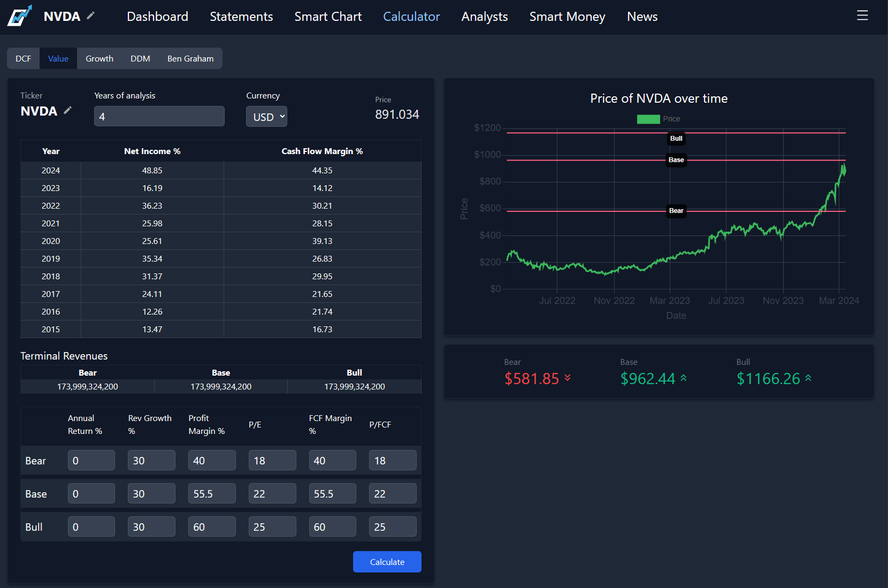Click the Base label on chart line
The image size is (888, 588).
pos(676,160)
